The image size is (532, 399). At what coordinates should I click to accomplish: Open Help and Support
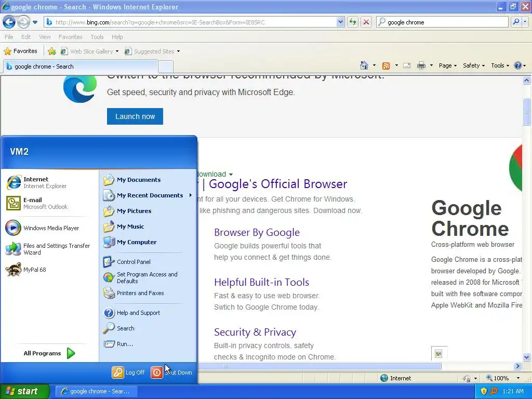tap(148, 313)
